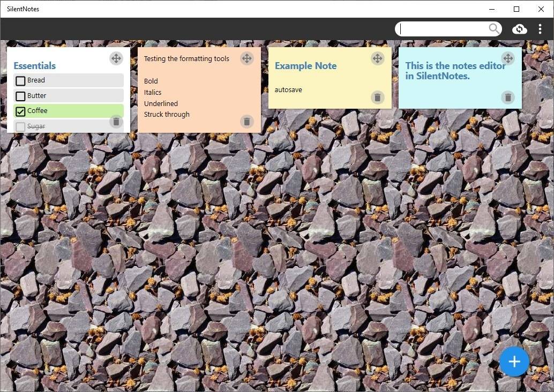This screenshot has height=392, width=554.
Task: Click the Italics line in note
Action: coord(153,92)
